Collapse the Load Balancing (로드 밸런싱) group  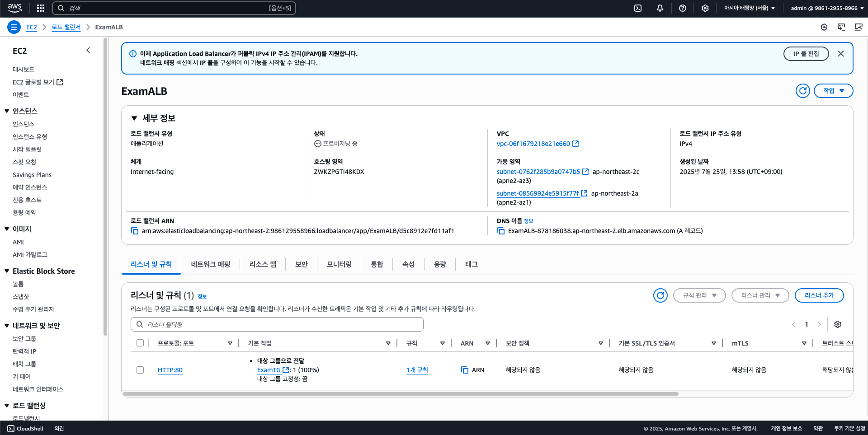click(x=7, y=406)
